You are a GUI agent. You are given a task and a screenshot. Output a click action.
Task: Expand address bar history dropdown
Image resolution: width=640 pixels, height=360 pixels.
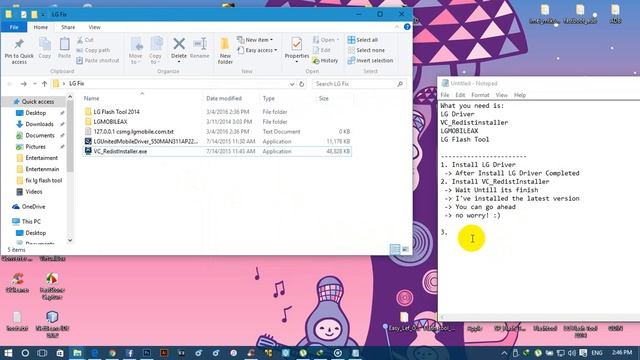point(292,84)
